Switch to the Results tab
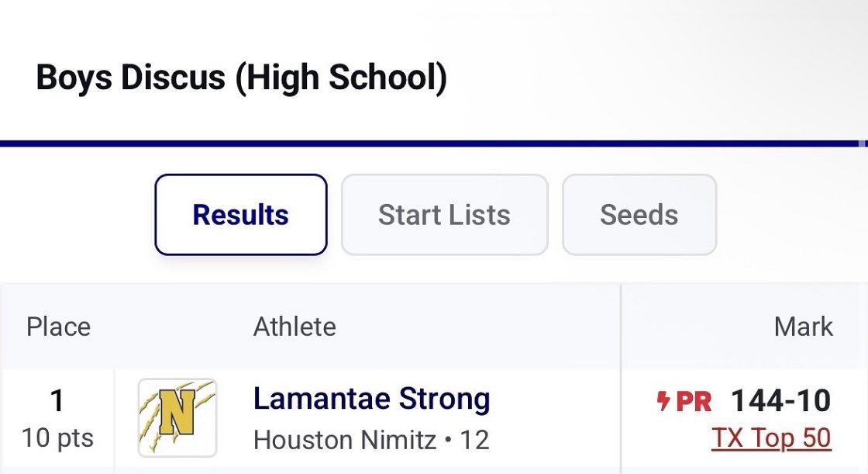Screen dimensions: 868x474 pos(241,215)
